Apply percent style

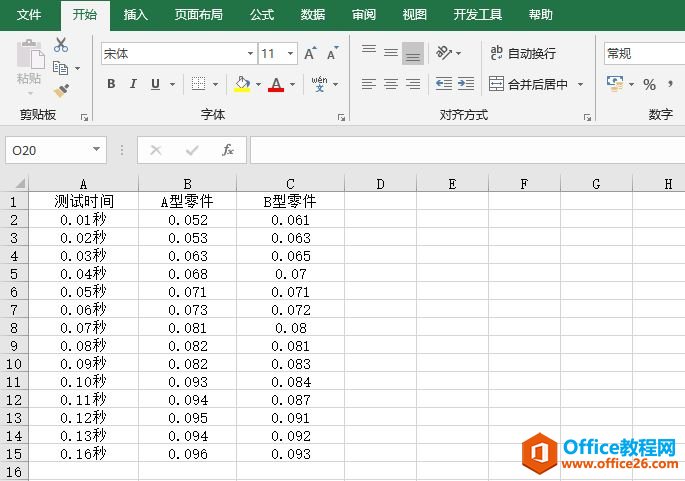649,84
